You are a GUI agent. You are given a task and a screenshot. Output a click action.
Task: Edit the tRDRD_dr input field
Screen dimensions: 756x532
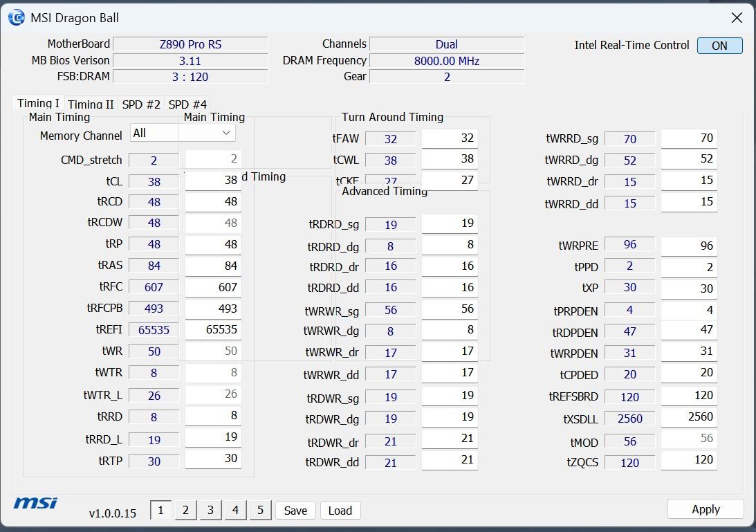point(450,266)
